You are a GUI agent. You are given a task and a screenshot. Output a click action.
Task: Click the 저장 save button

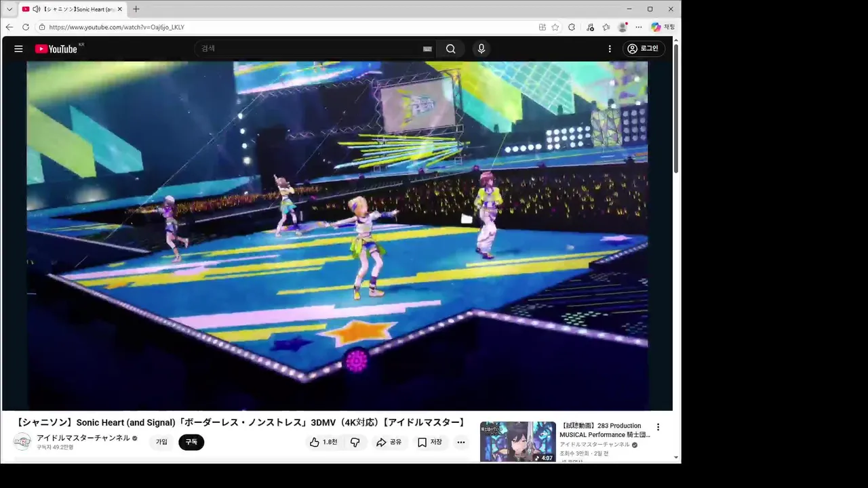430,442
